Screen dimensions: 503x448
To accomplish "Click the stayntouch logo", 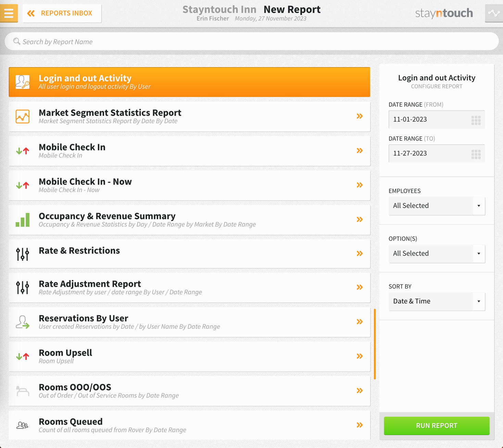I will pos(444,13).
